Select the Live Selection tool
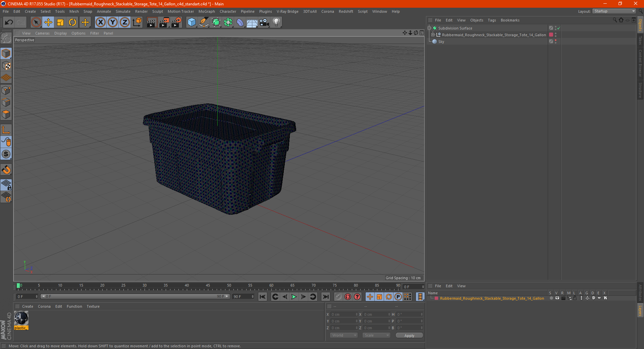 (x=36, y=22)
